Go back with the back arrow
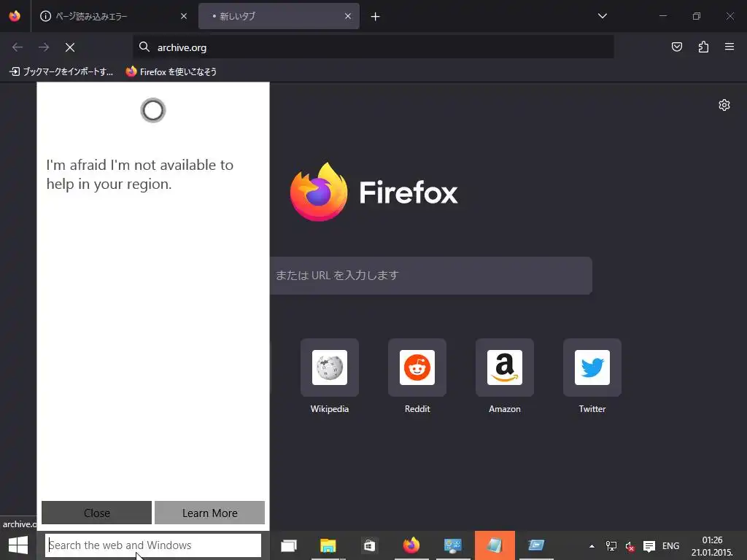This screenshot has height=560, width=747. 18,47
